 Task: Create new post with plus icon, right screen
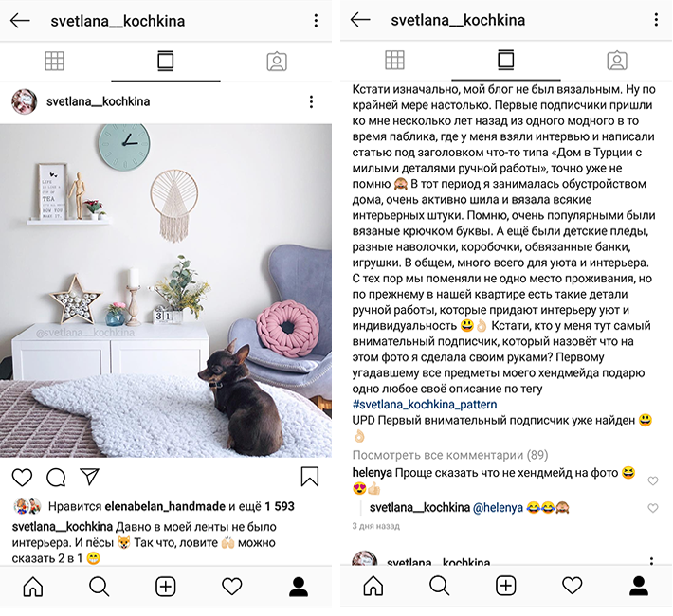pos(505,586)
